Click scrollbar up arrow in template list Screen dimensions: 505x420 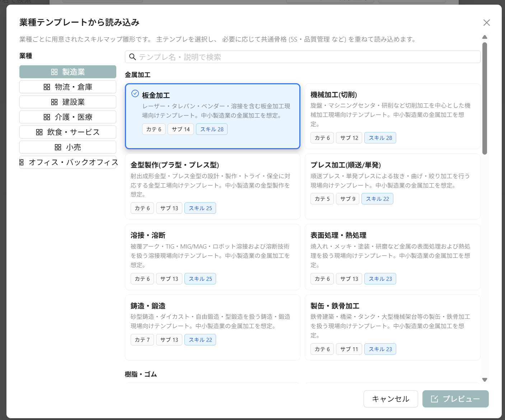(x=485, y=37)
